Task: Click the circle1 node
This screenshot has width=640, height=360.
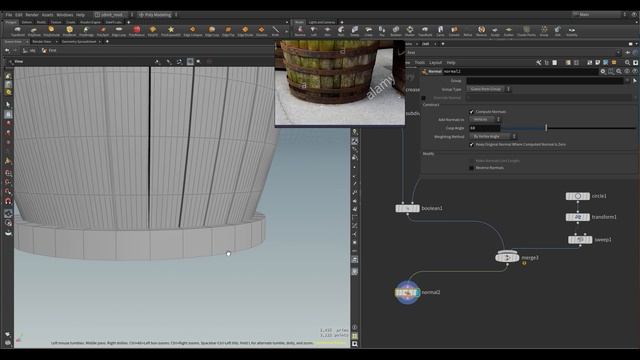Action: [x=578, y=196]
